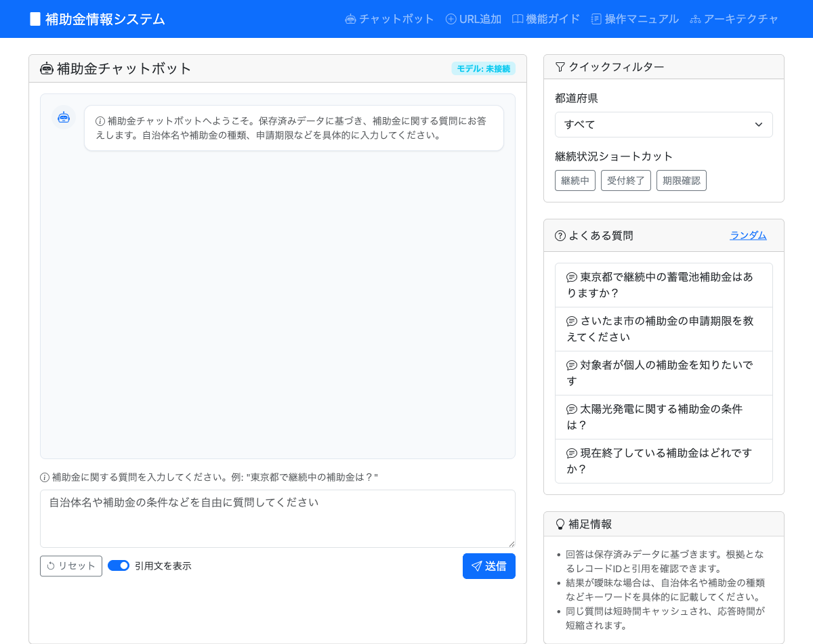The image size is (813, 644).
Task: Click the lightbulb icon on 補足情報 panel
Action: point(559,523)
